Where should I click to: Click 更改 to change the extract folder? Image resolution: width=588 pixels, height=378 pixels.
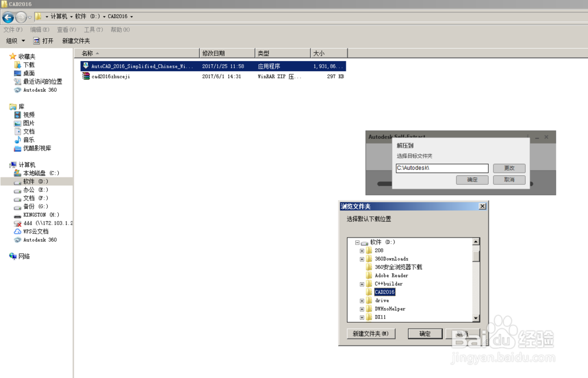(509, 168)
